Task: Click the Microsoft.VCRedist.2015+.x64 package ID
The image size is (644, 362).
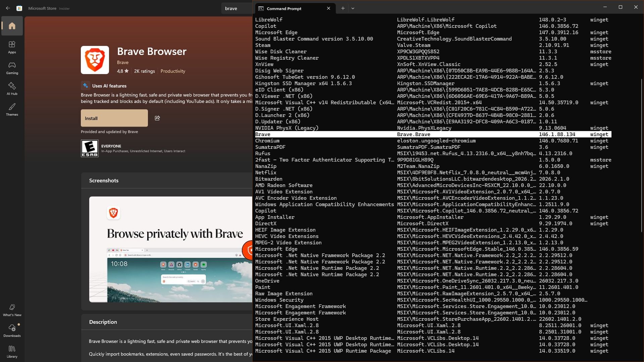Action: [x=439, y=103]
